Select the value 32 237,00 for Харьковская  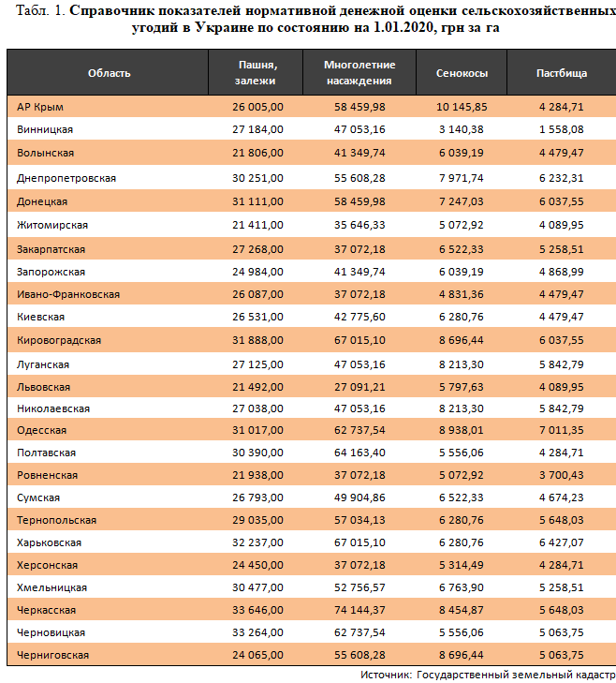(257, 542)
